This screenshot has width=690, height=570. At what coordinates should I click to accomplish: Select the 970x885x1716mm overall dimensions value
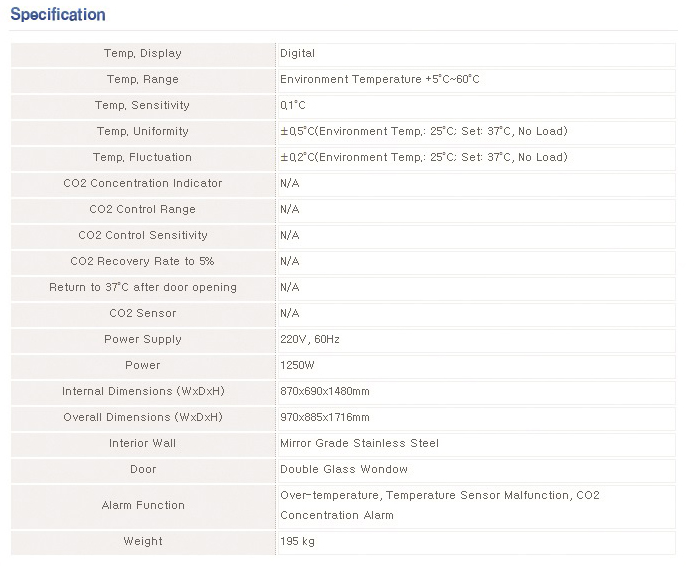tap(325, 418)
